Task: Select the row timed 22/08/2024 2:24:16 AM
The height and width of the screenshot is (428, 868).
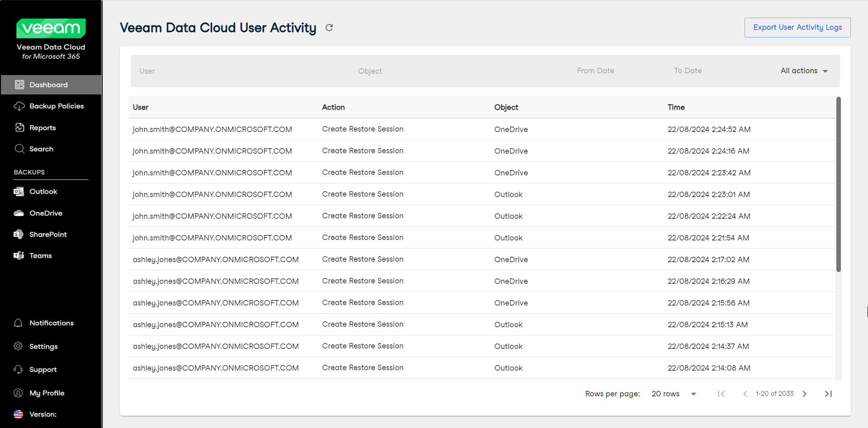Action: click(x=482, y=151)
